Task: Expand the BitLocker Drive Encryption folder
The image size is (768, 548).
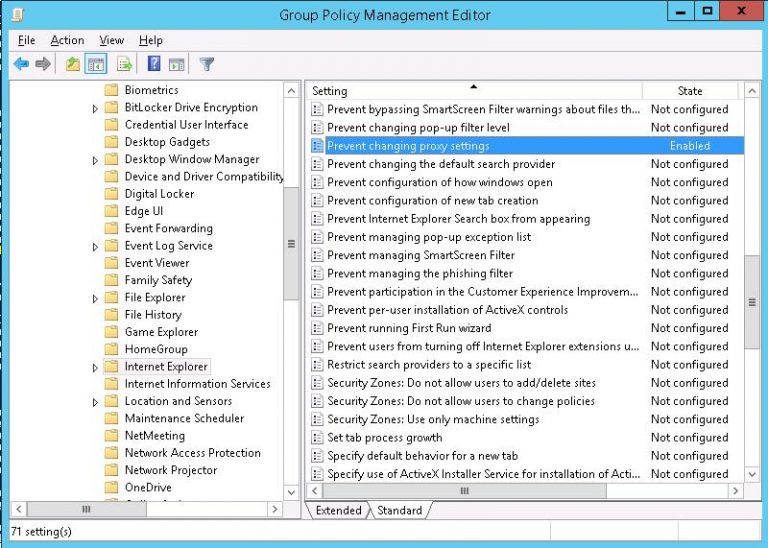Action: pos(96,108)
